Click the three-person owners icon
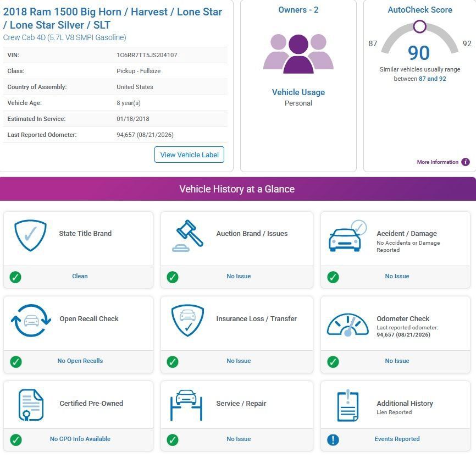Image resolution: width=476 pixels, height=457 pixels. click(x=298, y=54)
